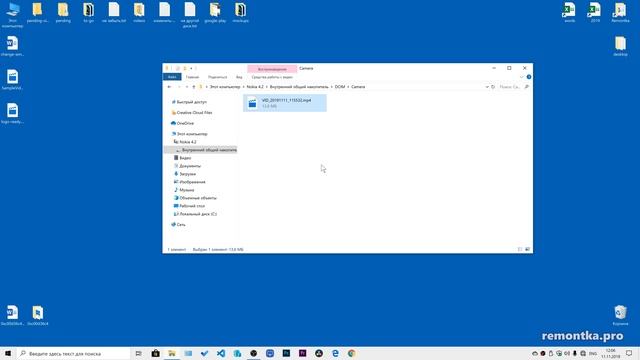Select Сеть in navigation pane
This screenshot has width=640, height=360.
178,225
